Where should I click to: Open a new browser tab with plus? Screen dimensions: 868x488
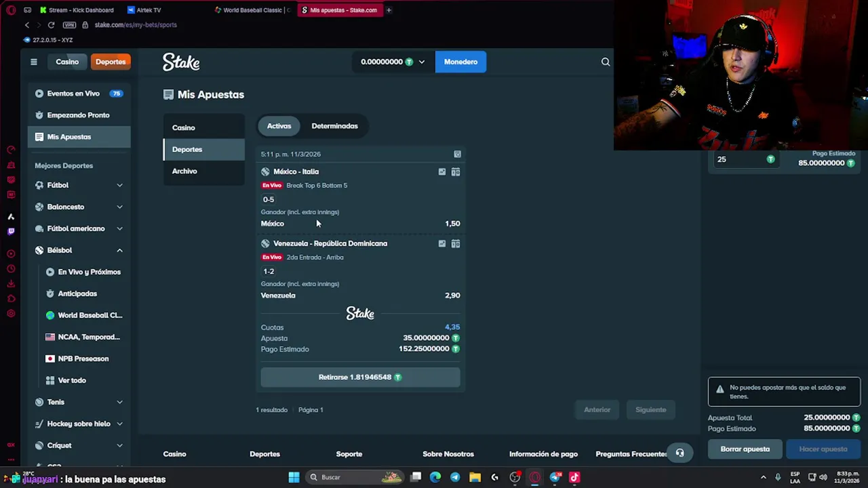point(389,10)
